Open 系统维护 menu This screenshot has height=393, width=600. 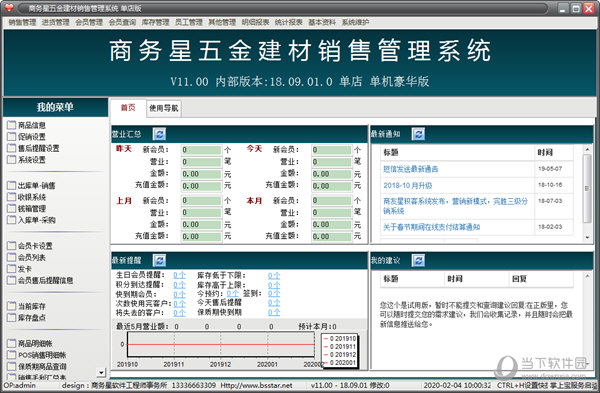click(355, 22)
